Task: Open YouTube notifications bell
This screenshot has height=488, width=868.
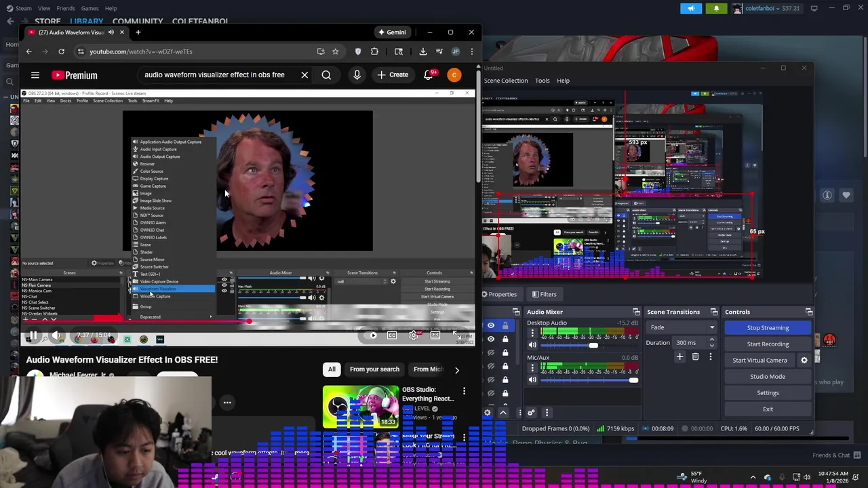Action: coord(429,75)
